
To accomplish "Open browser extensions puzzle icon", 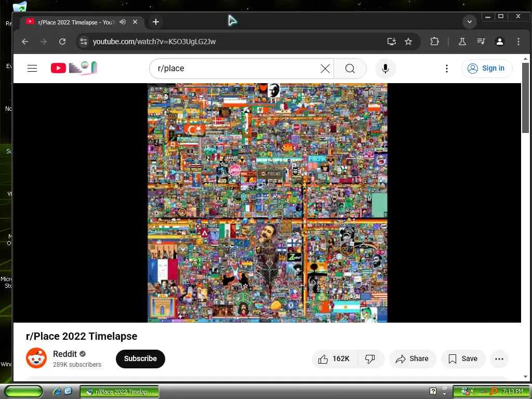I will (434, 42).
